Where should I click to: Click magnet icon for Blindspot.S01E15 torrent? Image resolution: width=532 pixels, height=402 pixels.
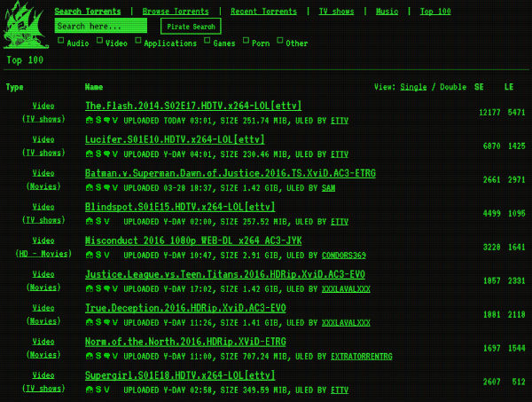90,221
